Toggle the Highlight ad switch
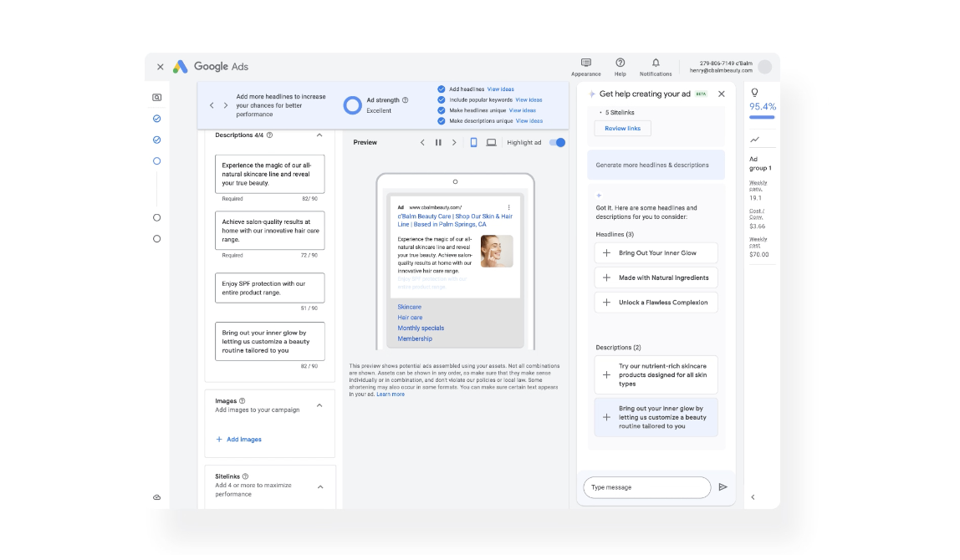960x560 pixels. click(x=557, y=143)
